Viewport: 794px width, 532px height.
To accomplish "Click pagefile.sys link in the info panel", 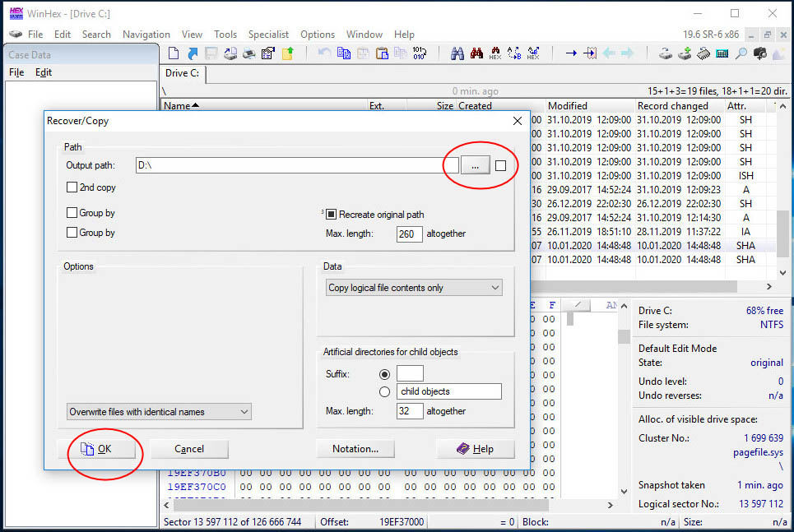I will (x=758, y=452).
